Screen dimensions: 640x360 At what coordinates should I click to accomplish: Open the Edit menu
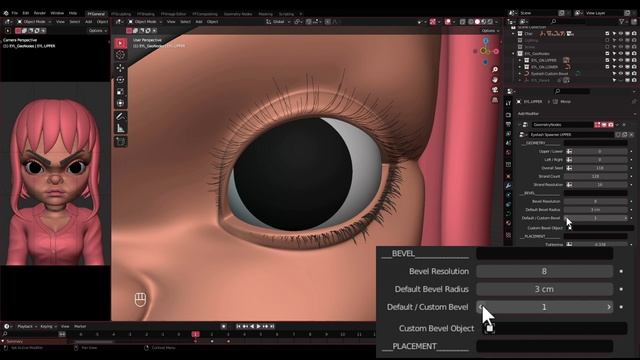[26, 13]
